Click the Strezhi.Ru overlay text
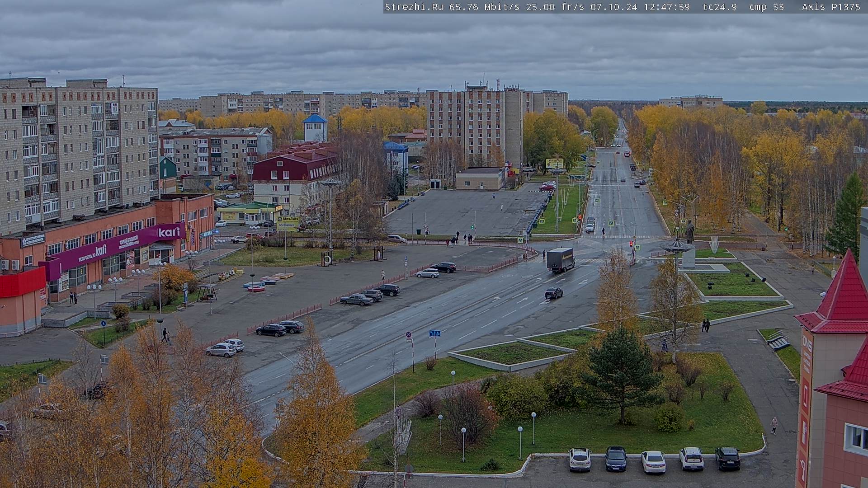The image size is (868, 488). pyautogui.click(x=414, y=7)
